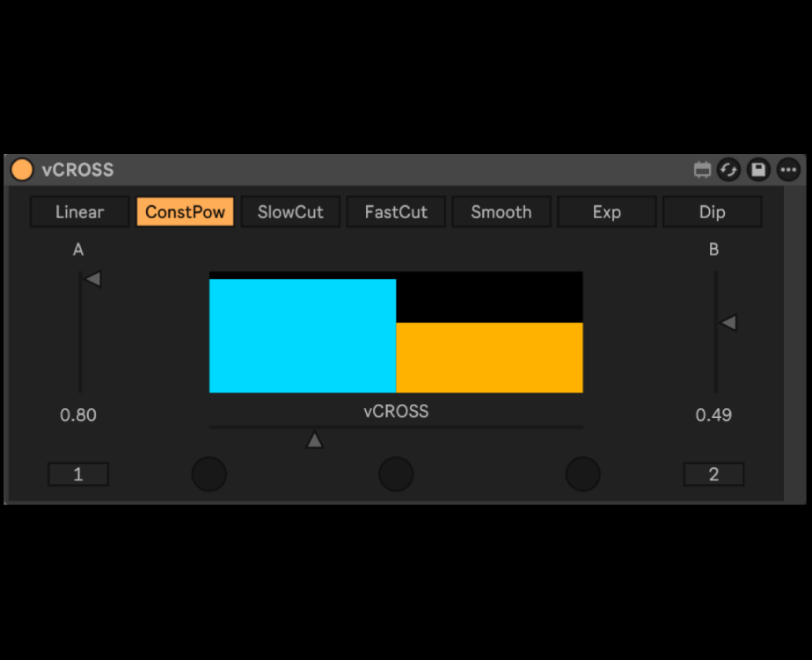Screen dimensions: 812x660
Task: Click the A level slider handle
Action: coord(92,279)
